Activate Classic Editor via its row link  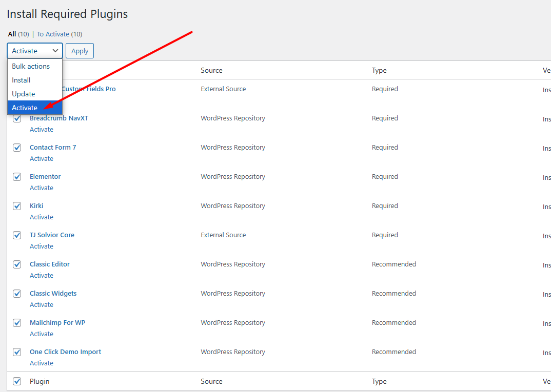(x=42, y=275)
